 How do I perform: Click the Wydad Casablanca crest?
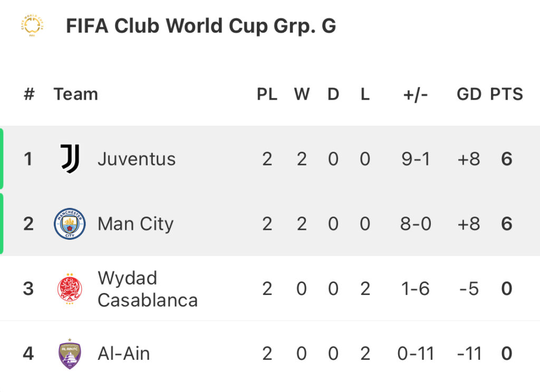click(70, 288)
